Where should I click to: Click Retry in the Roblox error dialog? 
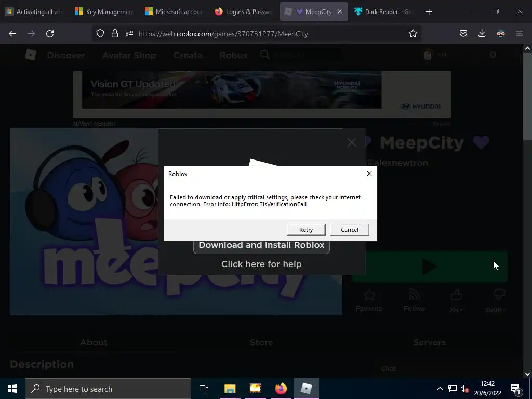pyautogui.click(x=305, y=230)
